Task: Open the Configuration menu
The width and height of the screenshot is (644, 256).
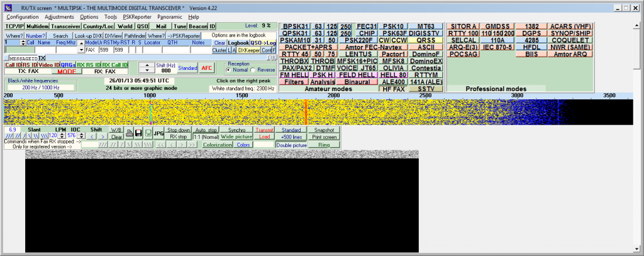Action: [x=23, y=17]
